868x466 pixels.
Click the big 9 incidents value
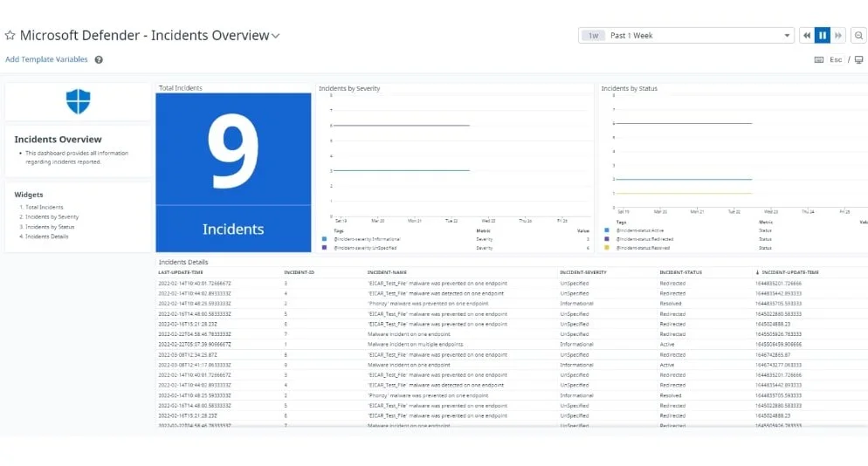[x=233, y=151]
